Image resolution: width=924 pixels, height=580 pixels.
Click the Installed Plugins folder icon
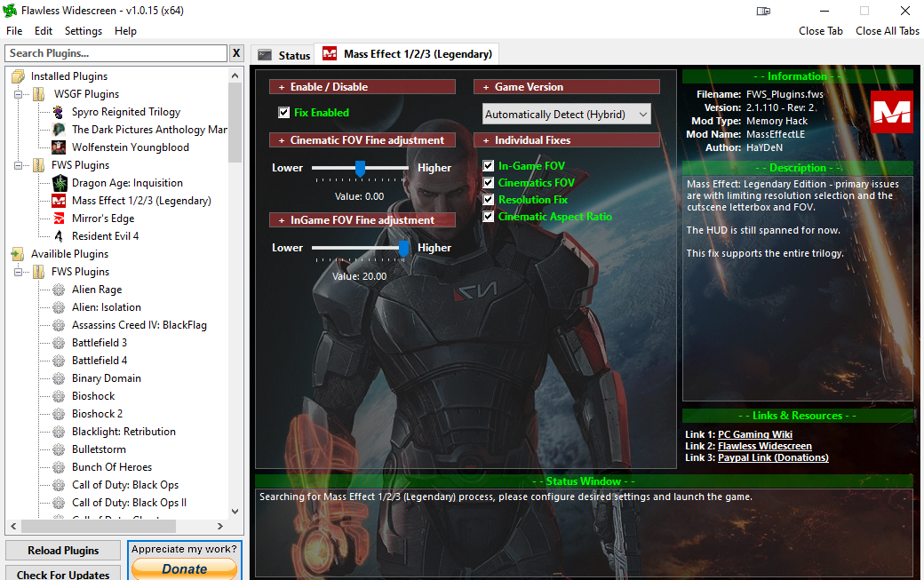(19, 76)
